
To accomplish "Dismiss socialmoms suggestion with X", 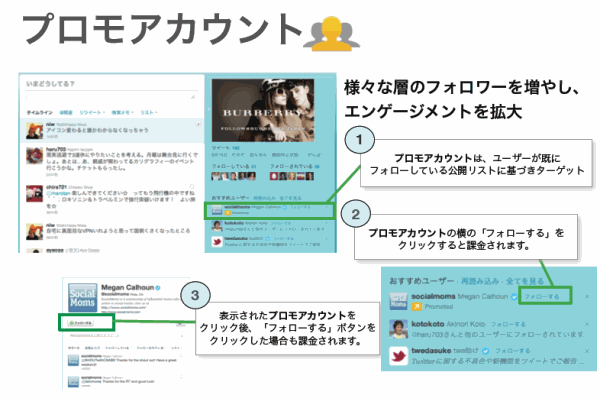I will coord(587,297).
